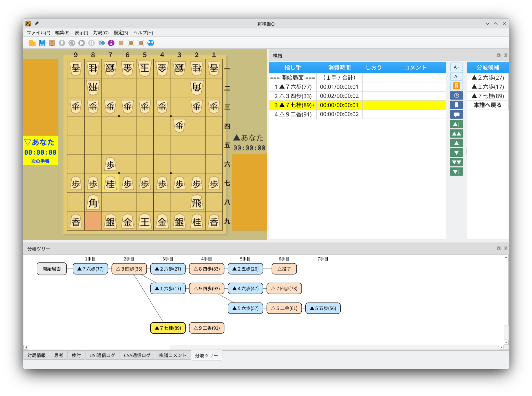The image size is (532, 396).
Task: Toggle the comment column speech bubble button
Action: (x=456, y=115)
